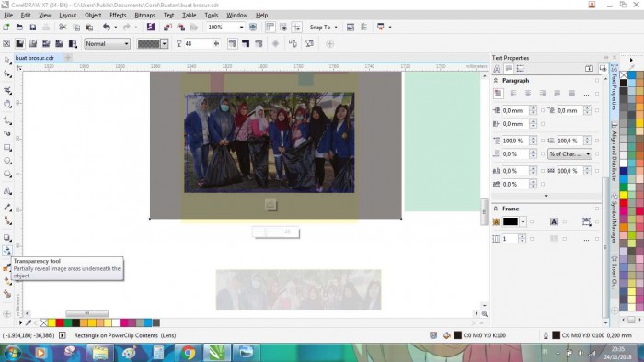Screen dimensions: 644x362
Task: Activate the Transparency tool in toolbox
Action: point(7,251)
